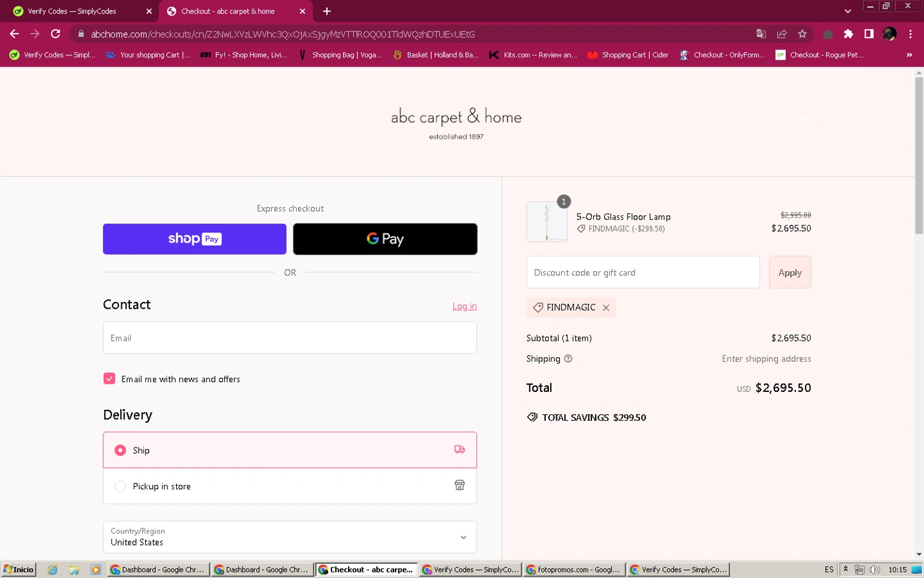Open the "Checkout - OnlyForm..." bookmark
Viewport: 924px width, 578px height.
click(722, 55)
